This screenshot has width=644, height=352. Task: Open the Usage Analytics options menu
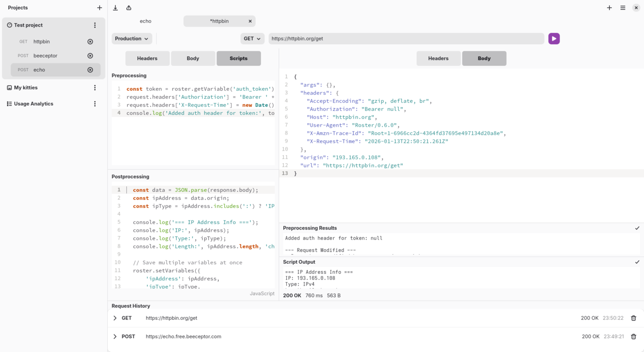coord(95,104)
